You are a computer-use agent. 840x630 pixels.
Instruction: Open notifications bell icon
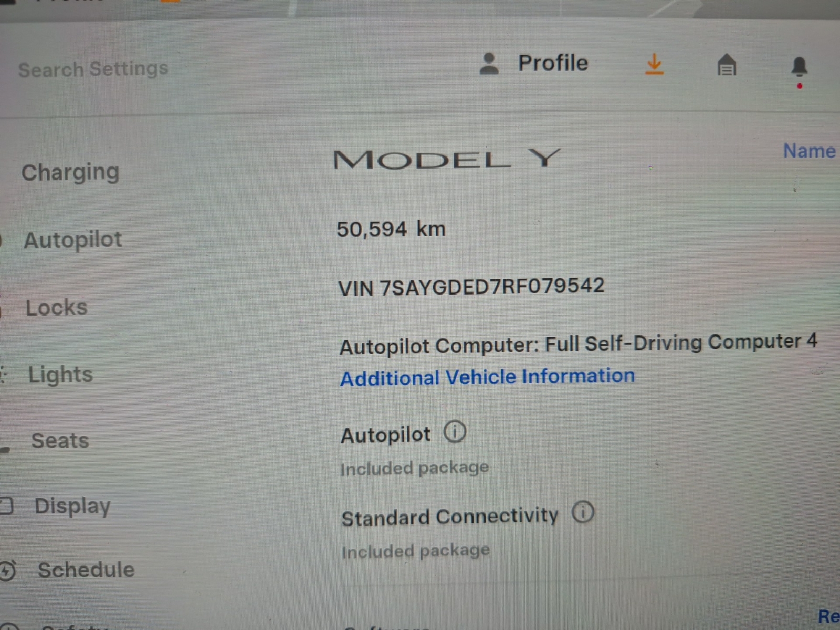799,67
